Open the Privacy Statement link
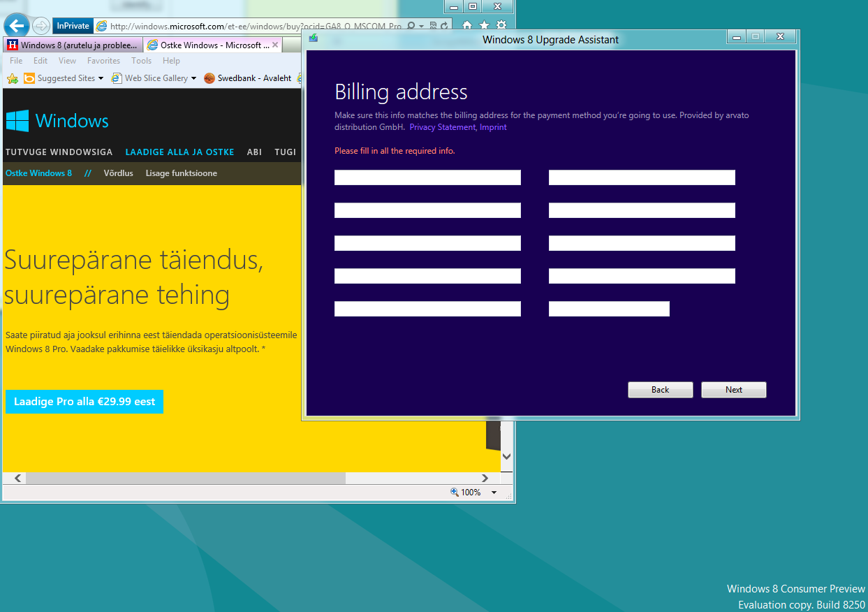The height and width of the screenshot is (612, 868). [x=442, y=127]
